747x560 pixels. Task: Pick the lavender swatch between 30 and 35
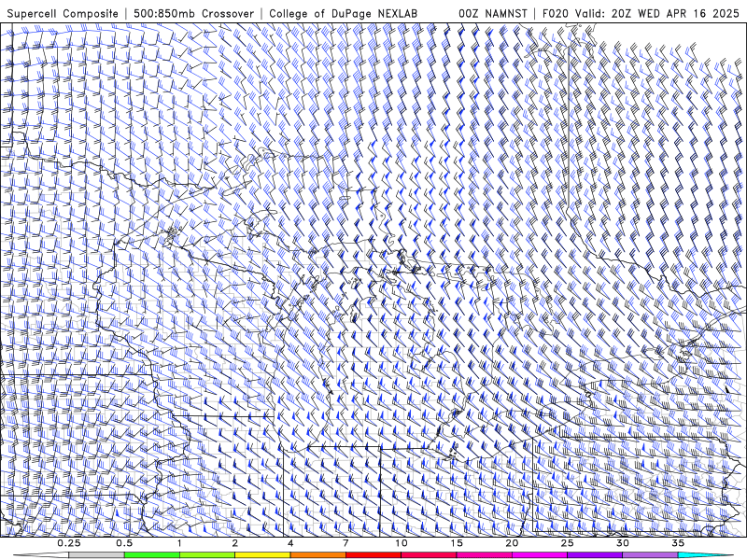pyautogui.click(x=650, y=555)
